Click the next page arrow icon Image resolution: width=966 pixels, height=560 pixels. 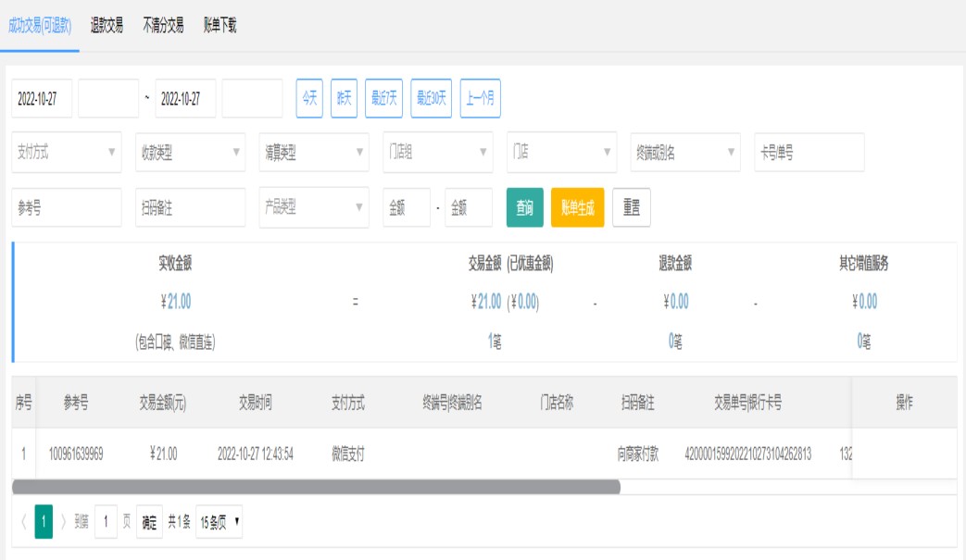(63, 522)
